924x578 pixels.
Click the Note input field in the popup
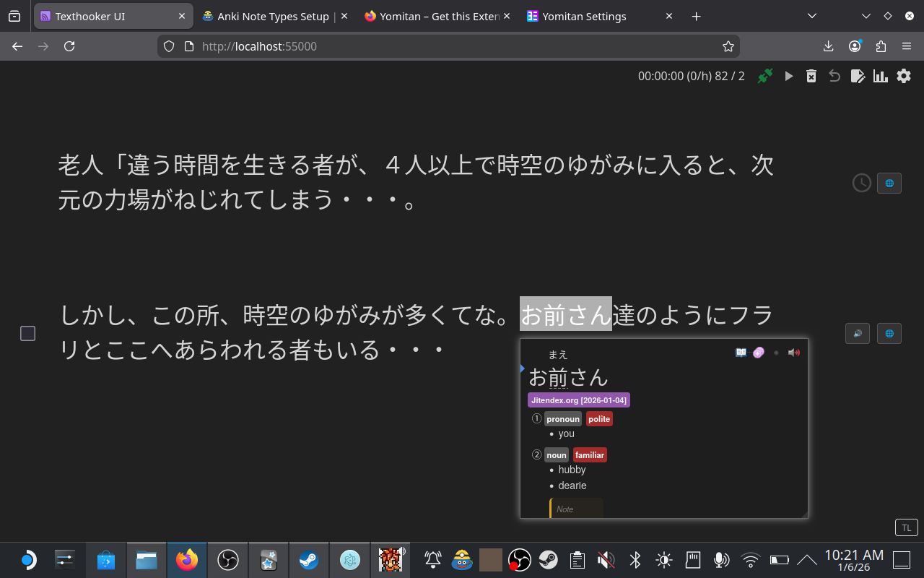[x=575, y=508]
